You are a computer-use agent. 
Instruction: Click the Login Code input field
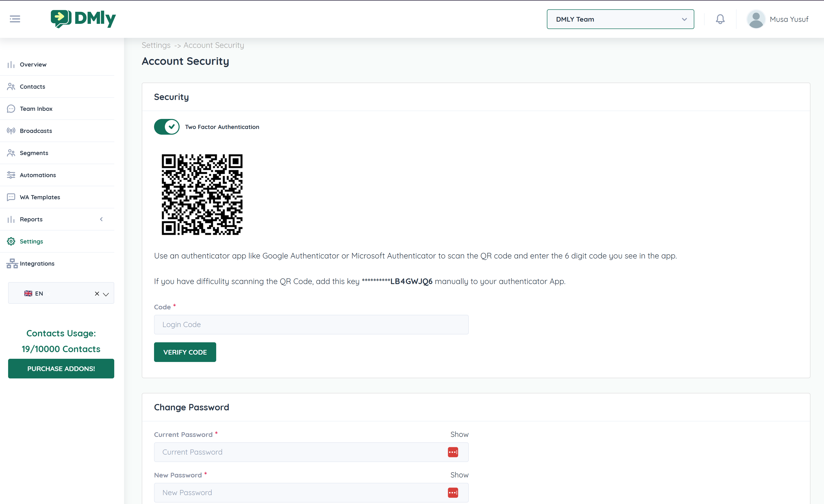tap(311, 324)
